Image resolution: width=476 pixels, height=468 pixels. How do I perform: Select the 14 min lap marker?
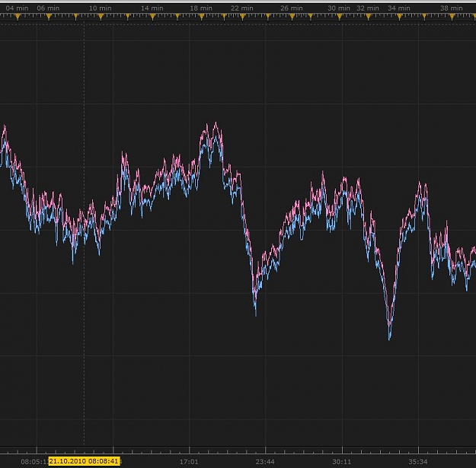tap(152, 17)
